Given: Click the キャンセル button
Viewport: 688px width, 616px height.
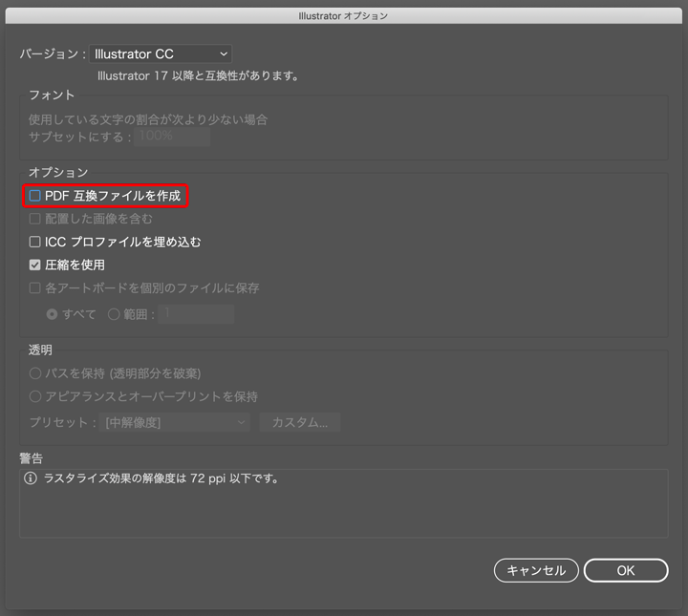Looking at the screenshot, I should [x=536, y=570].
